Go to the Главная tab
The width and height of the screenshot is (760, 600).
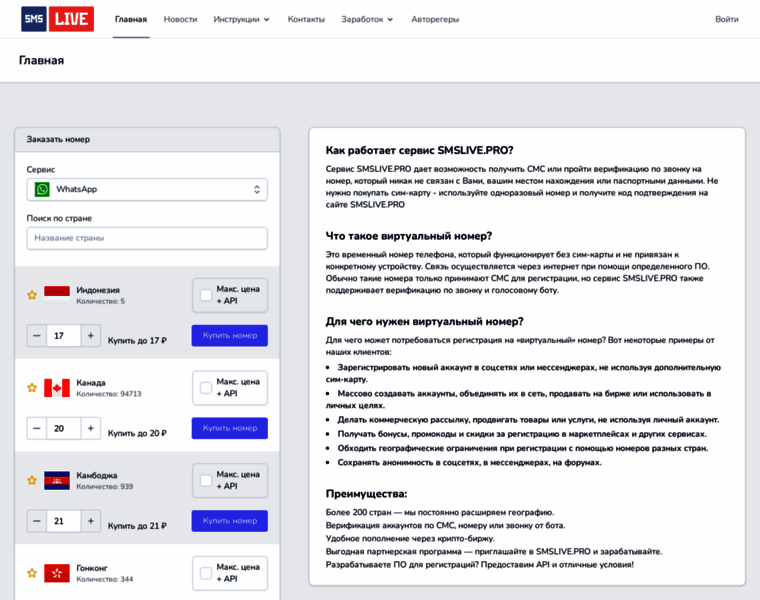click(131, 19)
